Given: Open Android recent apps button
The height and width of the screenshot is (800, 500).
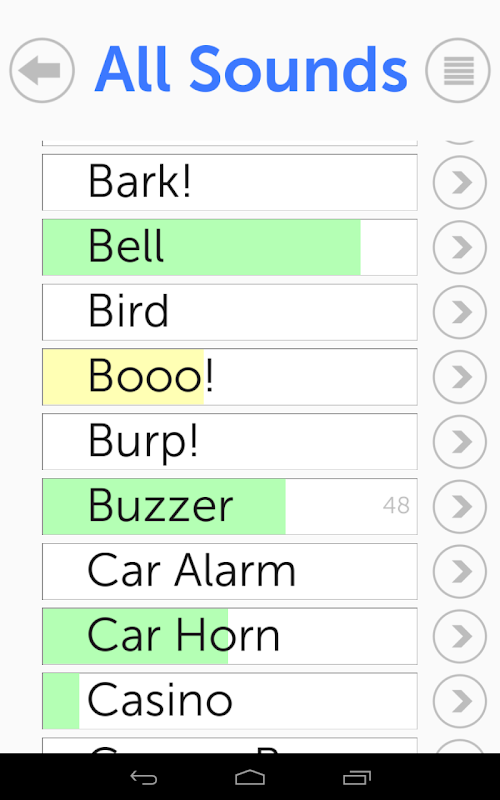Looking at the screenshot, I should click(357, 778).
